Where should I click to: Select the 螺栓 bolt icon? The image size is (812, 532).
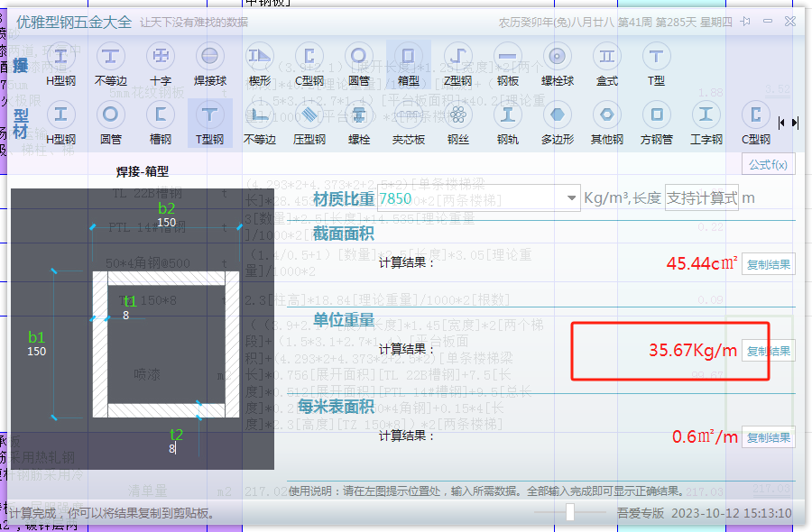tap(358, 124)
